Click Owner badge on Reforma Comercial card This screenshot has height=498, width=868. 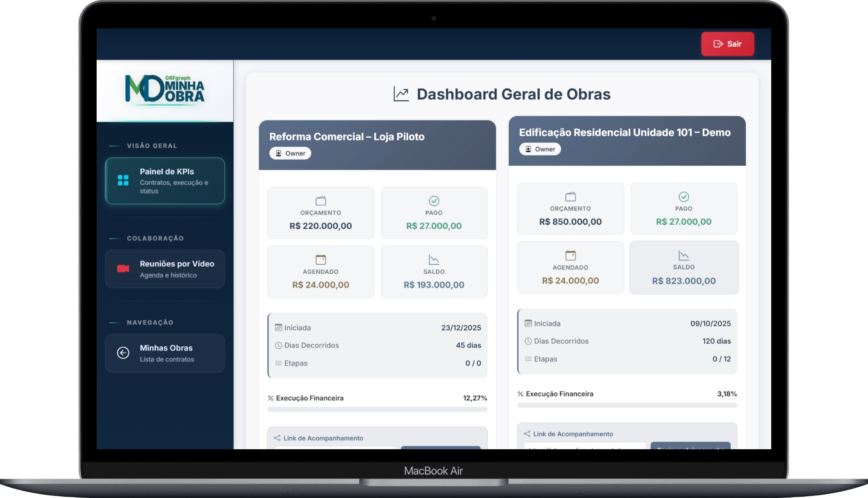point(290,153)
